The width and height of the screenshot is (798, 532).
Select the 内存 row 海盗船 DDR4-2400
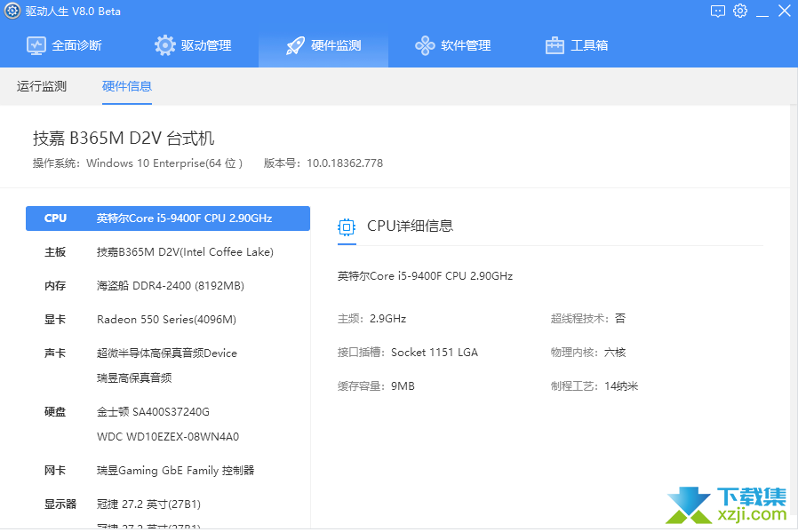[x=168, y=286]
